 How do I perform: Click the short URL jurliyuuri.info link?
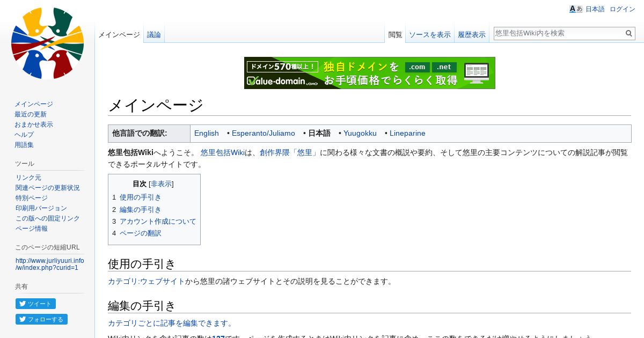pyautogui.click(x=49, y=264)
